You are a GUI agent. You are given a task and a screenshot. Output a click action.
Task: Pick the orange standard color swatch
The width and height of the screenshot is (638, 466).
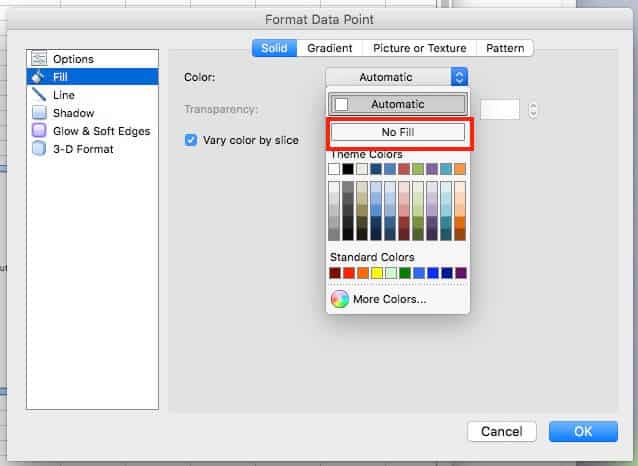click(363, 273)
